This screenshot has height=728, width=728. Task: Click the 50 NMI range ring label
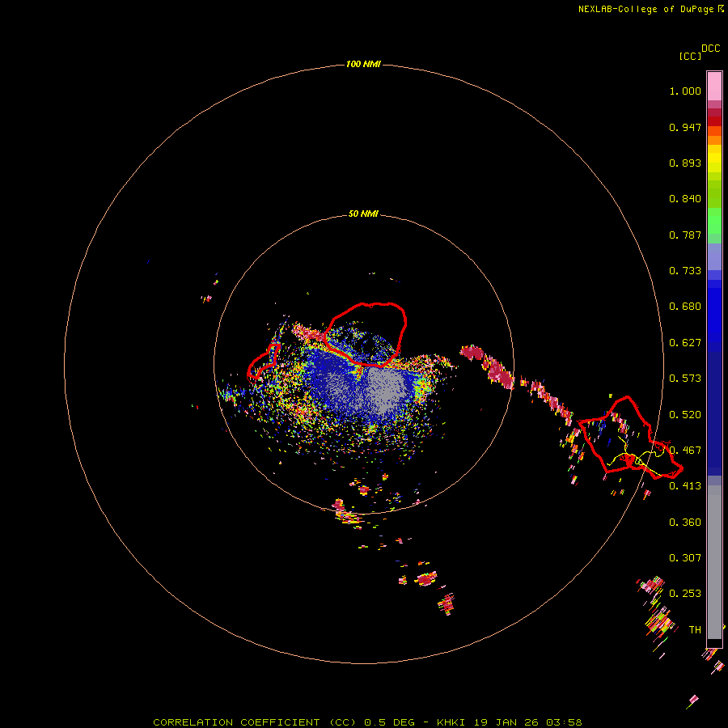(363, 214)
